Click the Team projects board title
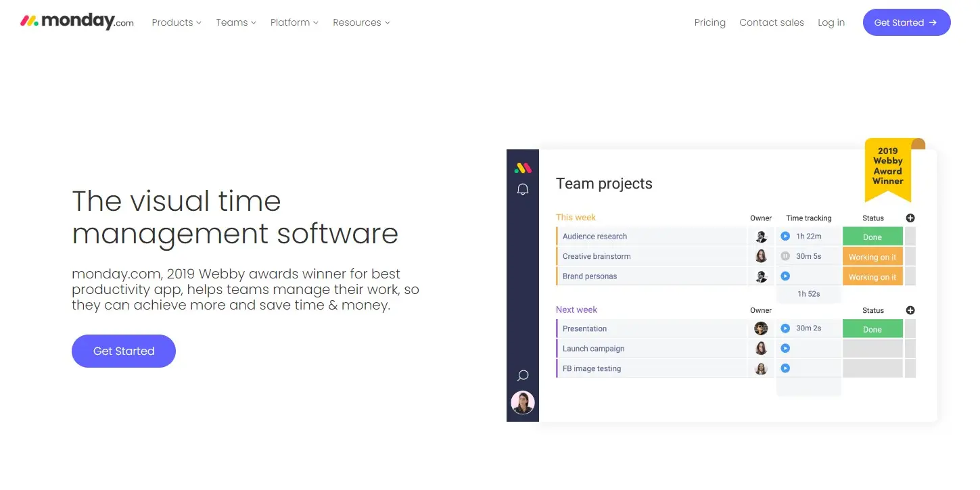Viewport: 980px width, 490px height. point(604,184)
